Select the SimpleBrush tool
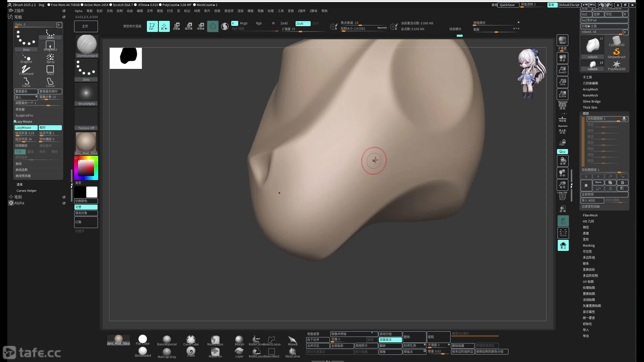 tap(617, 54)
